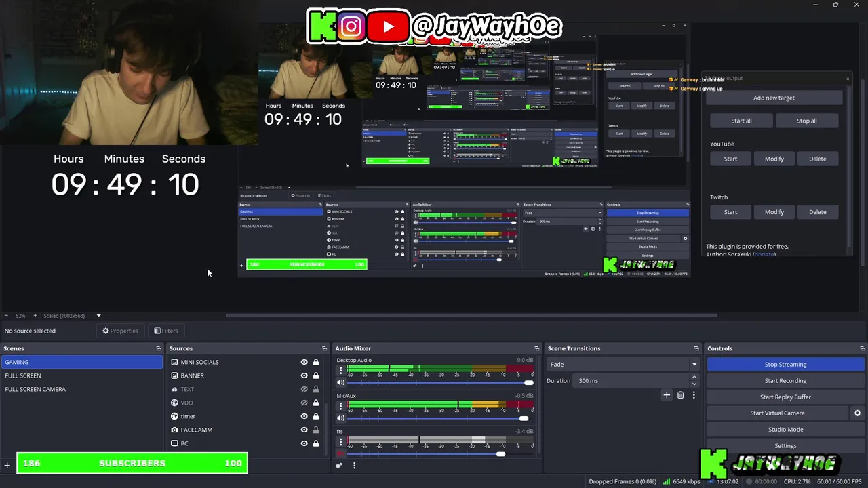Modify the Twitch output target
This screenshot has width=868, height=488.
(774, 212)
